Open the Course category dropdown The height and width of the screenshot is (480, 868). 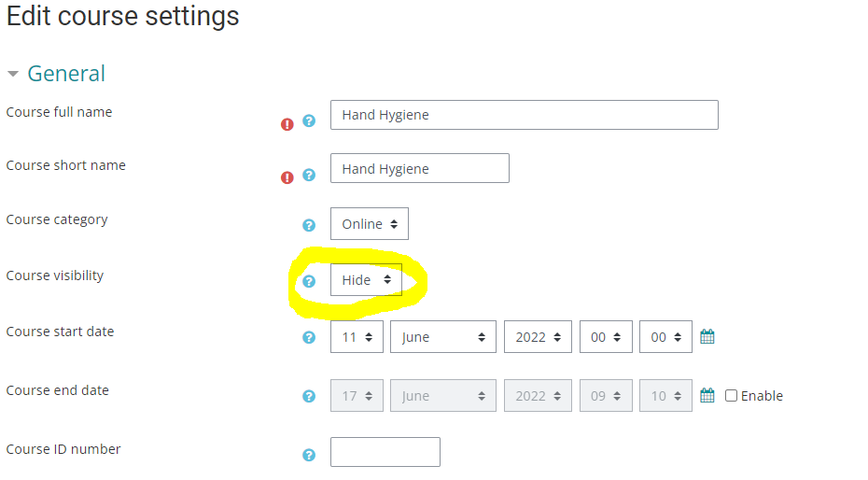click(369, 224)
